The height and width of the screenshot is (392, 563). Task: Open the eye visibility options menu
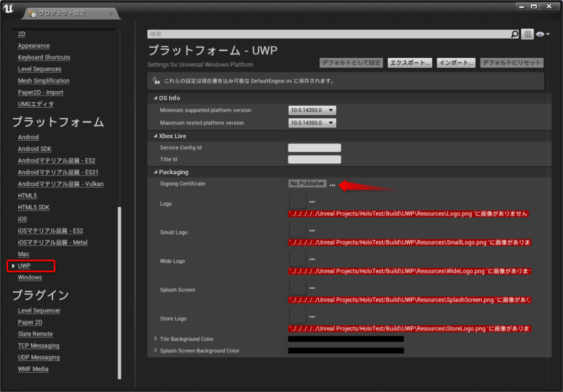point(543,34)
